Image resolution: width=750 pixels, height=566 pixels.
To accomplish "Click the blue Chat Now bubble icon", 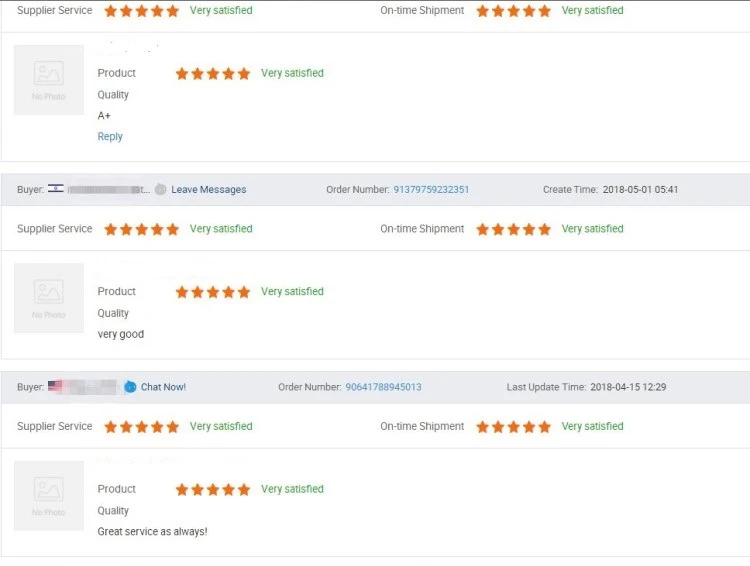I will (x=130, y=387).
